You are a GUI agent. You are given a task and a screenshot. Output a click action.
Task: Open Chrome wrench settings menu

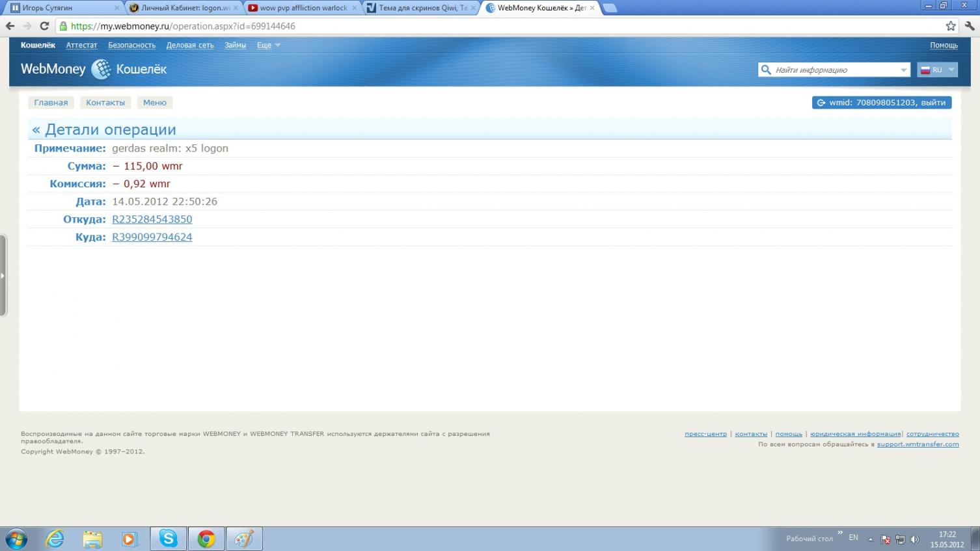click(x=970, y=26)
